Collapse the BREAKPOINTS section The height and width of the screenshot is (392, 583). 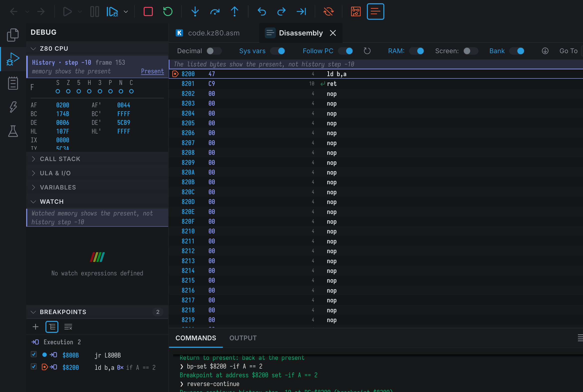click(x=97, y=312)
